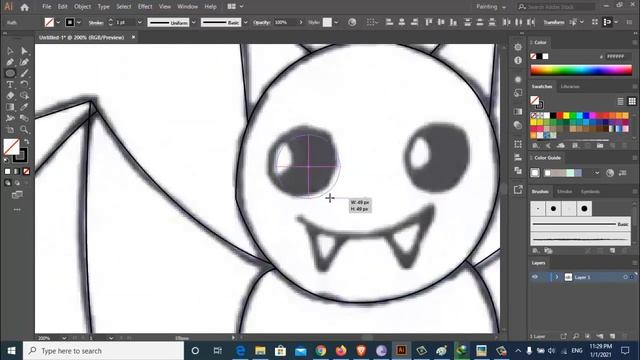
Task: Show swatches in list view
Action: [x=620, y=101]
